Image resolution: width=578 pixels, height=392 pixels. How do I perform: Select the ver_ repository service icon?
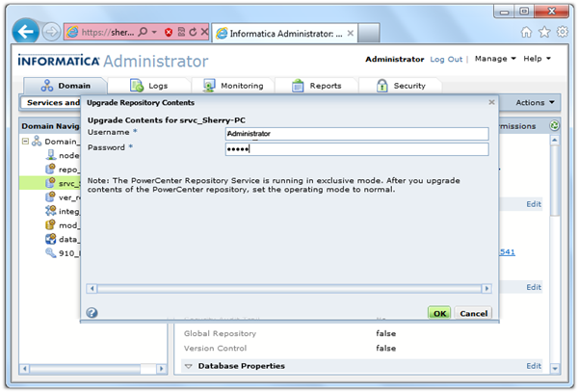pos(50,196)
